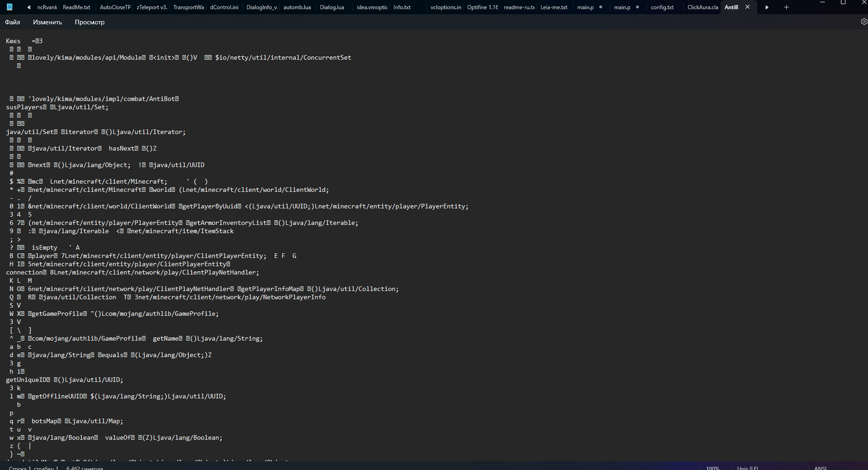
Task: Click the getPlayerInfoMap line
Action: 204,289
